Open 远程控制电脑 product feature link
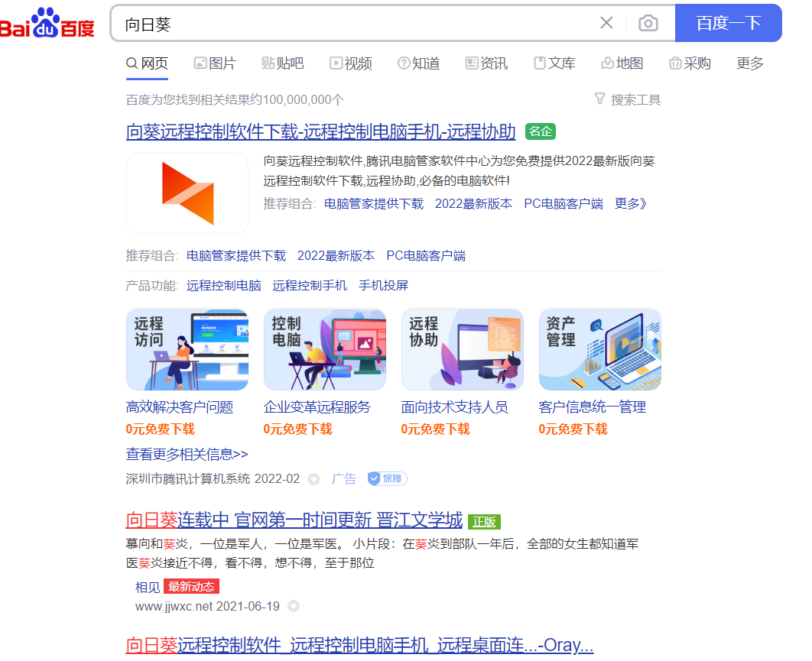 tap(224, 285)
